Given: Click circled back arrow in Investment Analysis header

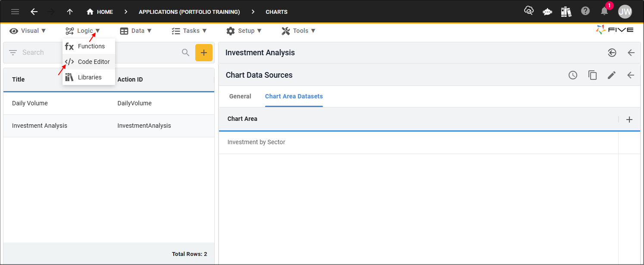Looking at the screenshot, I should (x=612, y=53).
